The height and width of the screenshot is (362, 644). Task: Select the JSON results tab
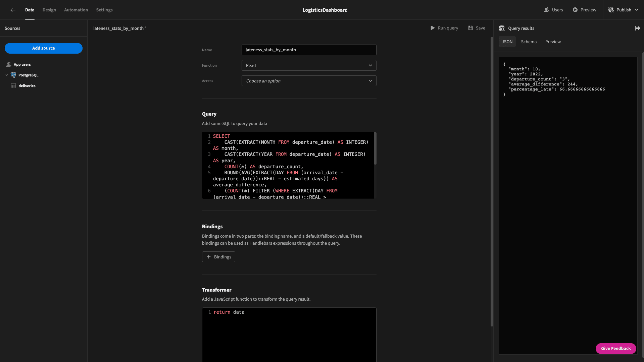[507, 42]
